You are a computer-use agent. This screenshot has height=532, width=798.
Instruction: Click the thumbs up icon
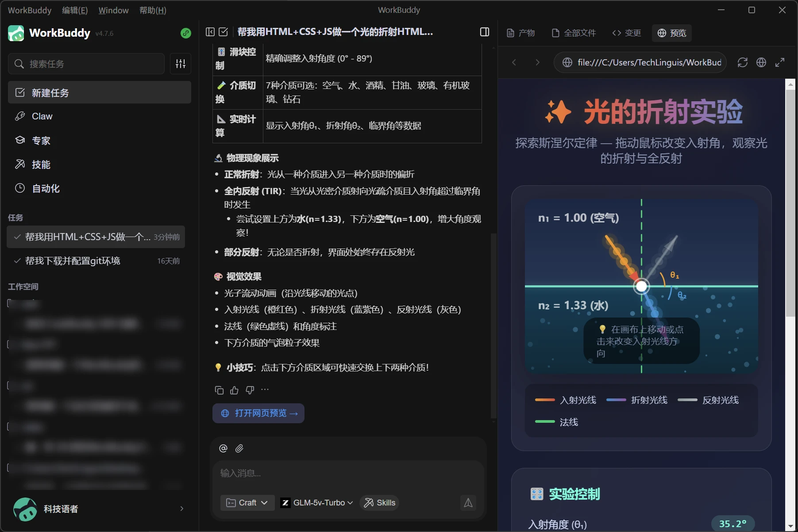pyautogui.click(x=235, y=390)
